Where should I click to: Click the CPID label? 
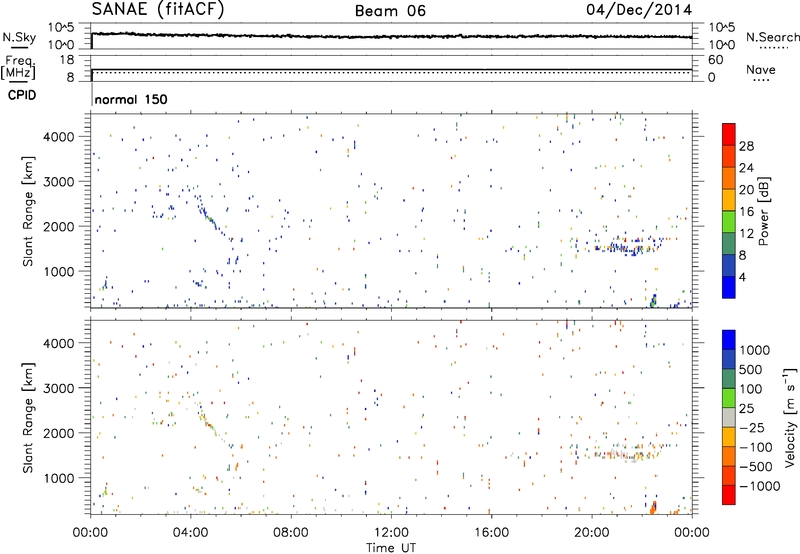[22, 95]
